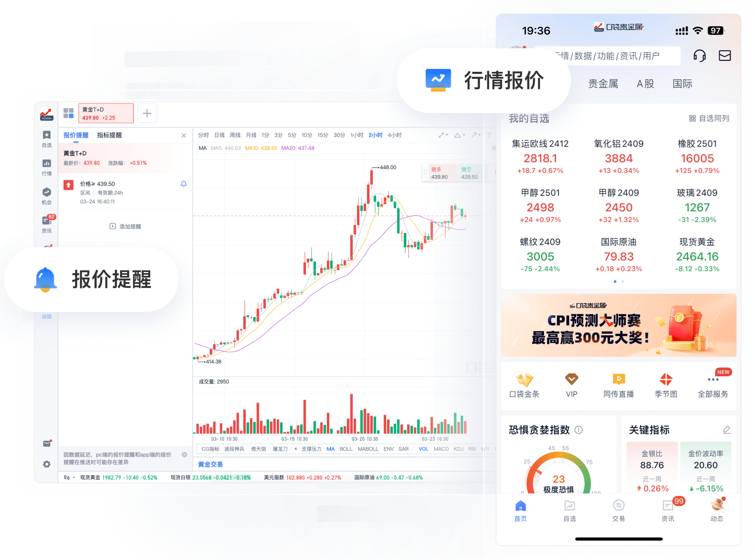Toggle the MABOLL indicator

tap(368, 449)
